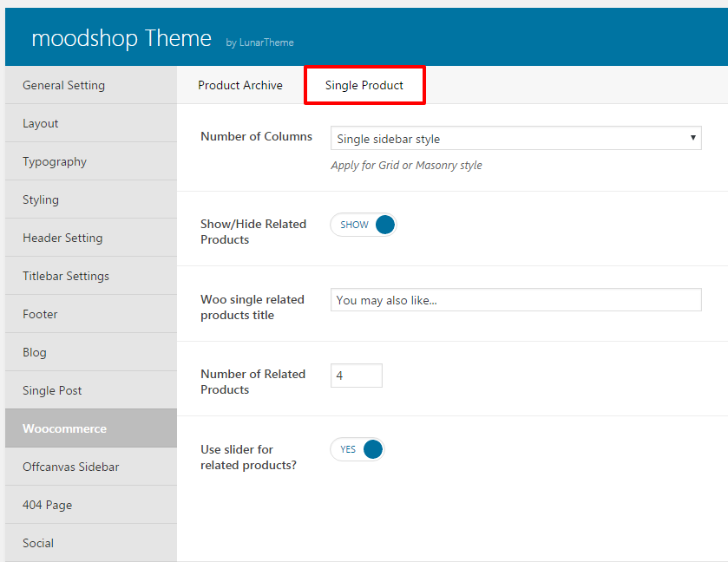Toggle Show/Hide Related Products switch
The height and width of the screenshot is (562, 728).
[364, 225]
